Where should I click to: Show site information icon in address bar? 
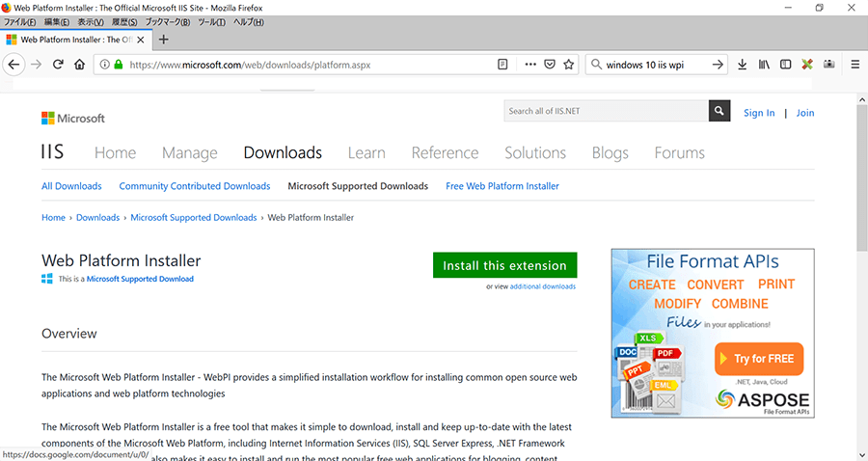tap(104, 65)
